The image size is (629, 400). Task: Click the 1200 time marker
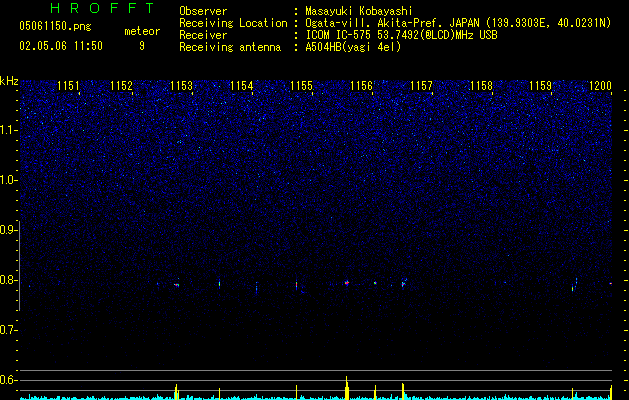(601, 86)
